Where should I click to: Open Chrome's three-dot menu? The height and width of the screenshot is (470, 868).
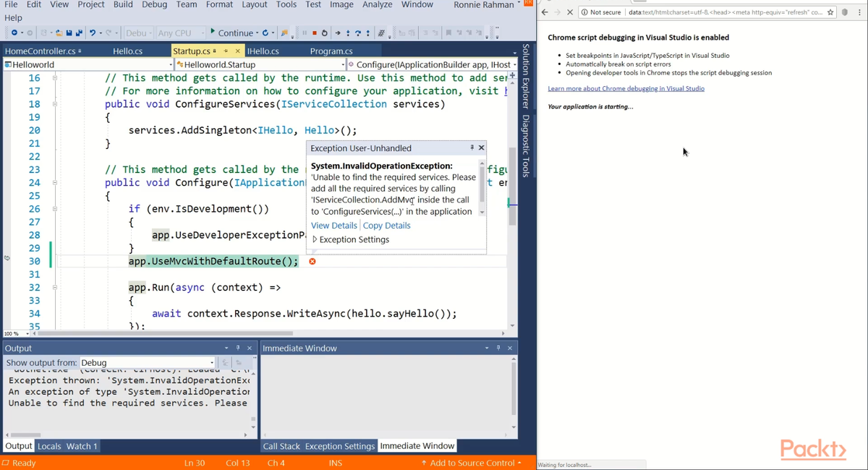861,12
